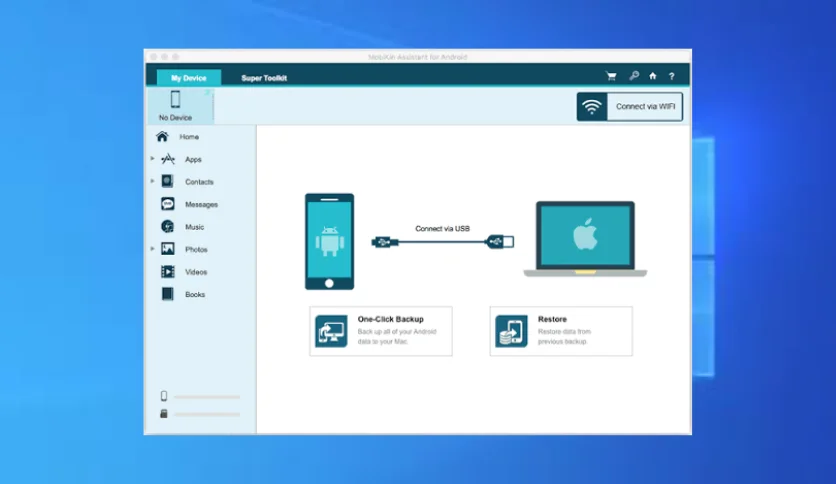The height and width of the screenshot is (484, 836).
Task: Click the Home house icon in sidebar
Action: pos(162,136)
